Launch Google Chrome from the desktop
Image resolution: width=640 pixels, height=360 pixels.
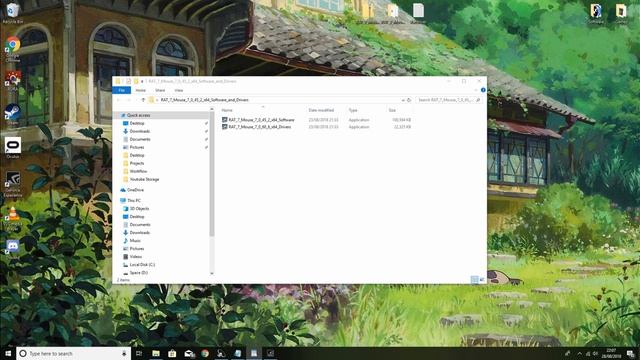(x=13, y=48)
